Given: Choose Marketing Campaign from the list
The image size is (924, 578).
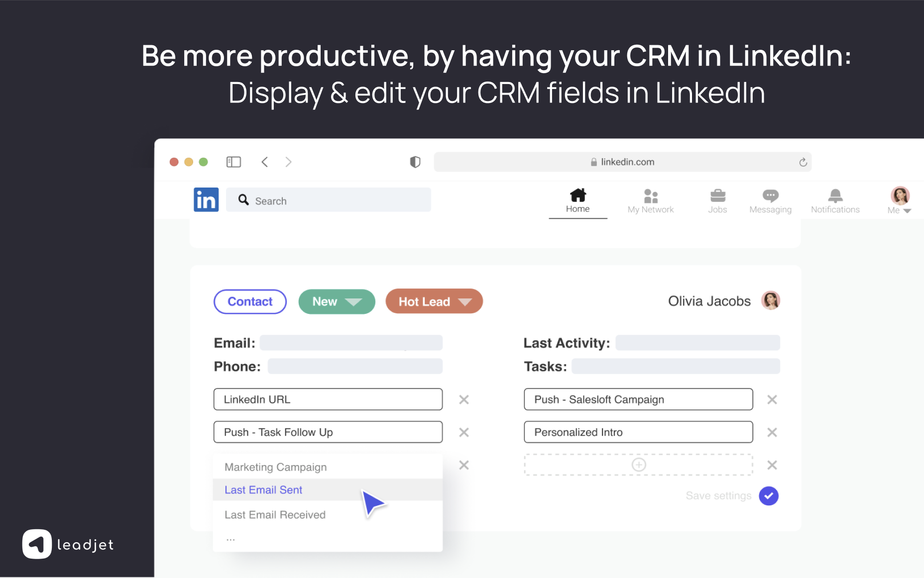Looking at the screenshot, I should click(x=328, y=467).
